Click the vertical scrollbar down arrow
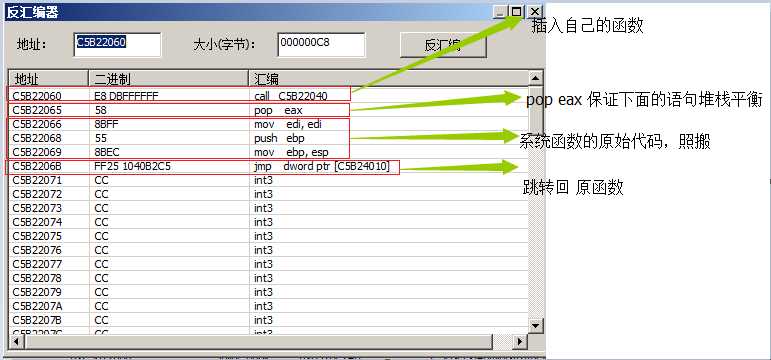 (536, 326)
